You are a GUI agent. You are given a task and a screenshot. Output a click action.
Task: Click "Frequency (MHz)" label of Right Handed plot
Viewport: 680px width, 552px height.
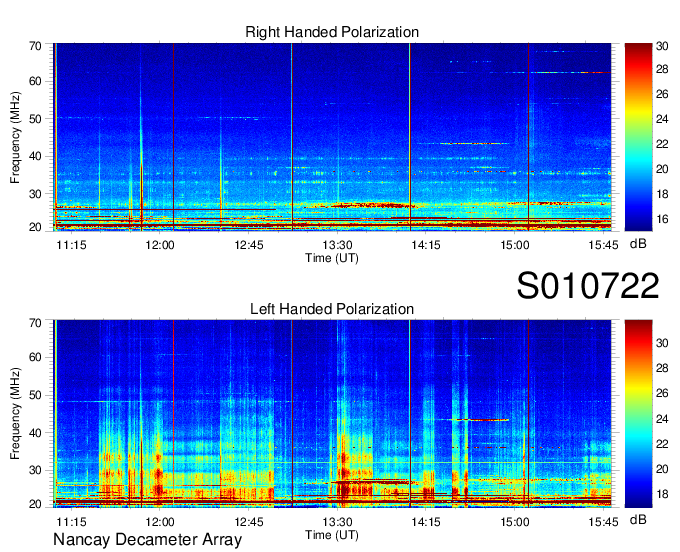pyautogui.click(x=15, y=137)
